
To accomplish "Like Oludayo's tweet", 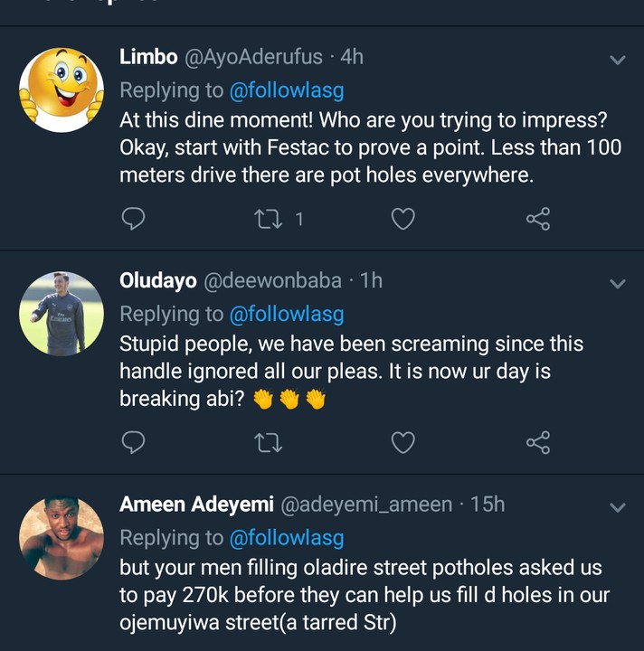I will (402, 442).
